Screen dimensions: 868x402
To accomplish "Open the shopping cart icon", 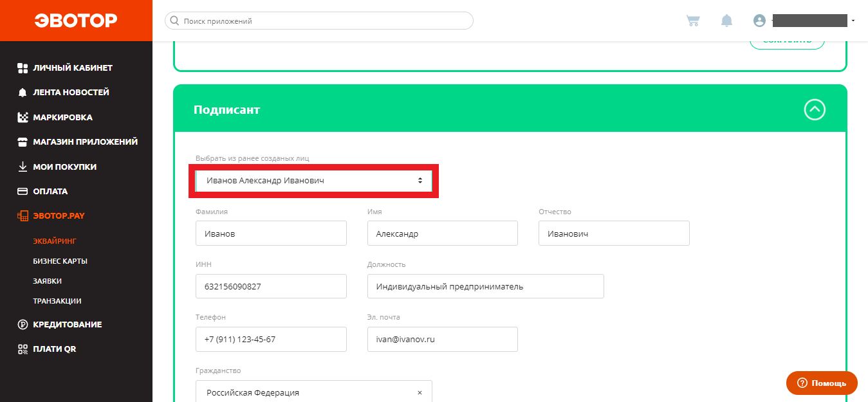I will point(693,21).
